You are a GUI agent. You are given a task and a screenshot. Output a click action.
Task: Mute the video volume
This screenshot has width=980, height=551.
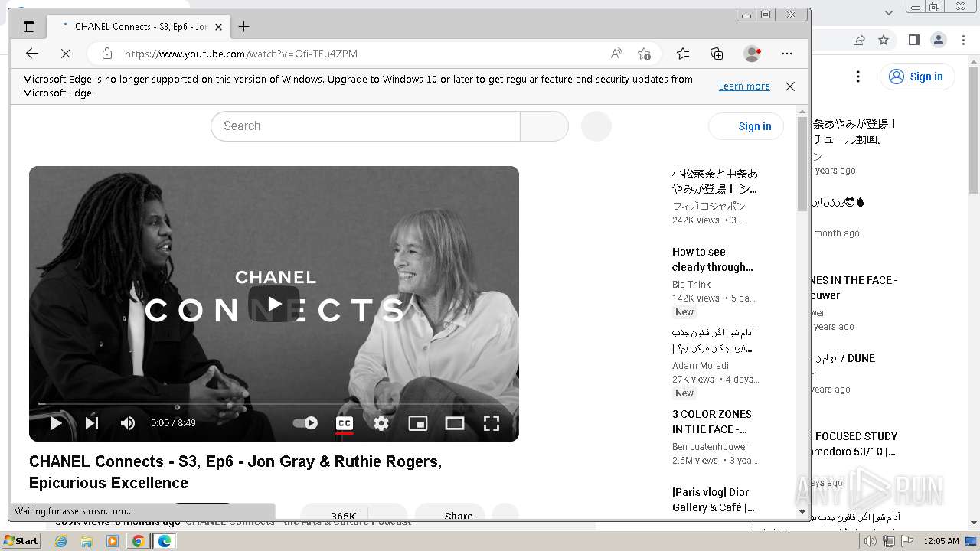point(128,423)
